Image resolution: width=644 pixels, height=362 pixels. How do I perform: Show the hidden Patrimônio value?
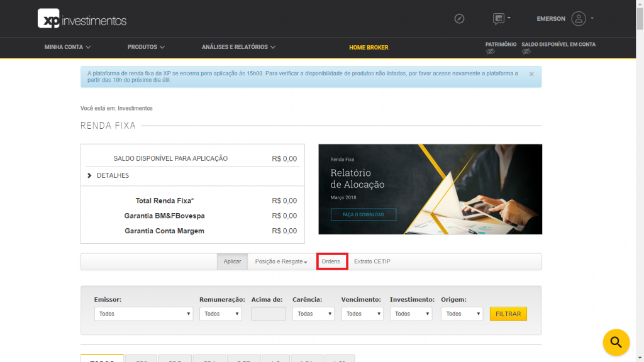[x=491, y=52]
